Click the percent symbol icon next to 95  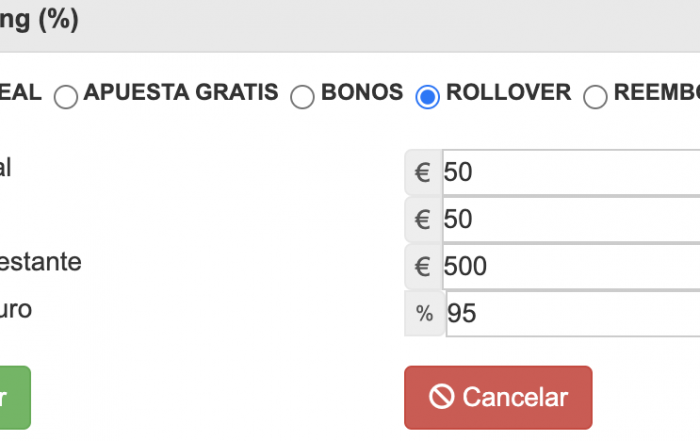(425, 313)
